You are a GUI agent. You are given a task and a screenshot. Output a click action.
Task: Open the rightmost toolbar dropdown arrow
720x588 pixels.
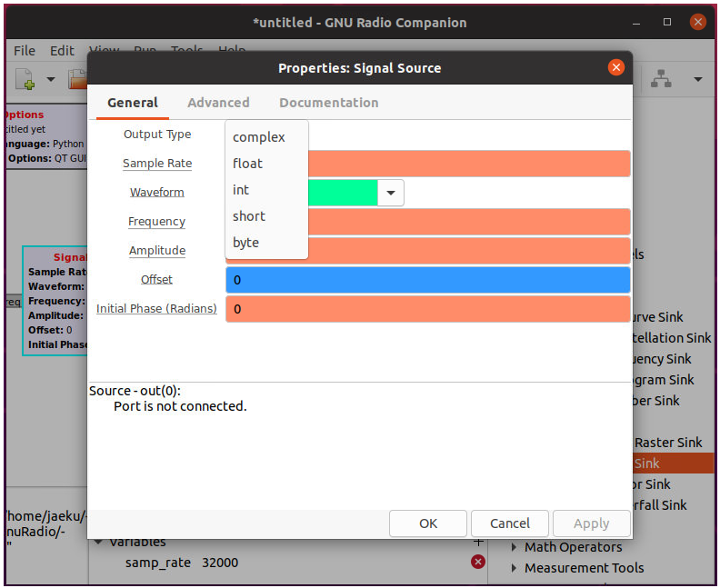click(698, 79)
